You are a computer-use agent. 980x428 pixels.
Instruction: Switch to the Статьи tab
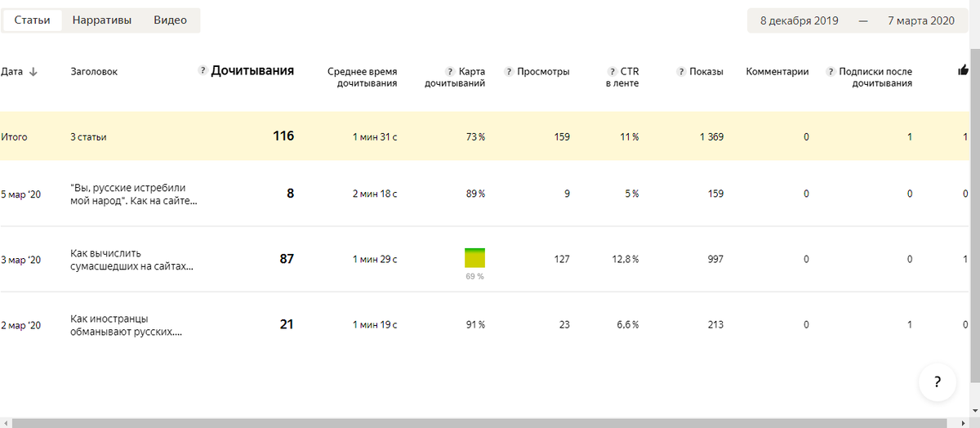(32, 20)
